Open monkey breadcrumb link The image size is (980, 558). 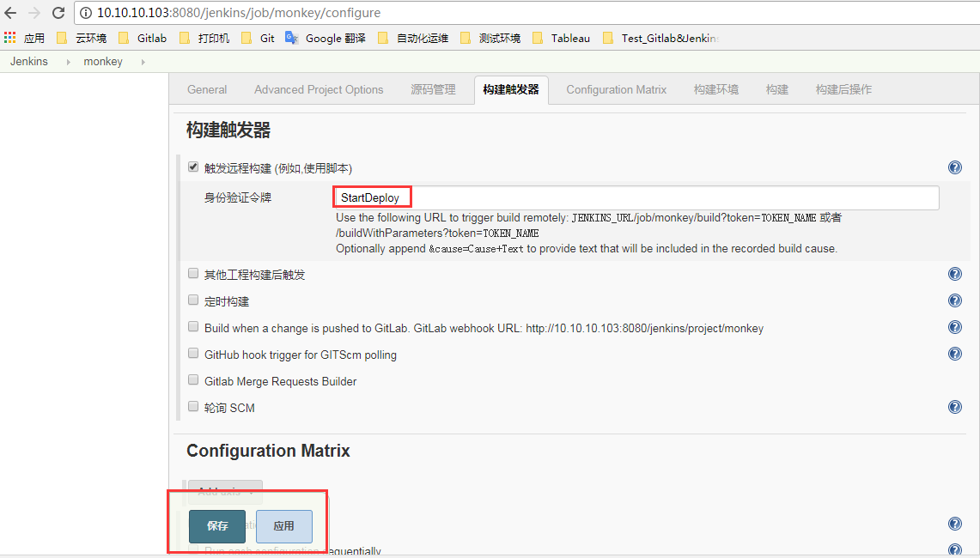point(103,61)
